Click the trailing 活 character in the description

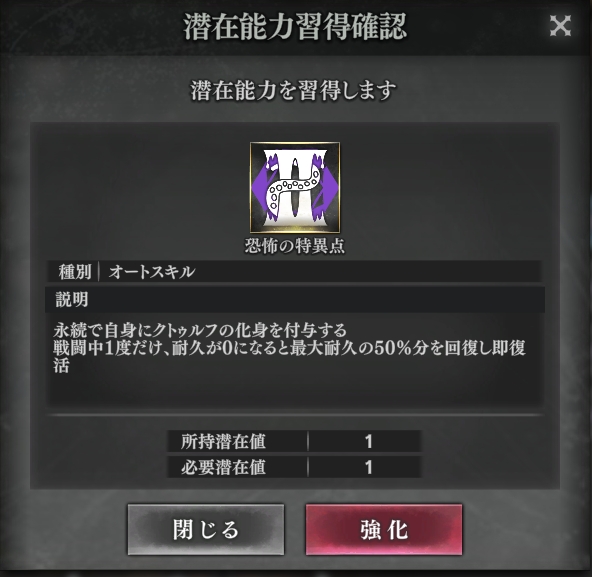[61, 365]
